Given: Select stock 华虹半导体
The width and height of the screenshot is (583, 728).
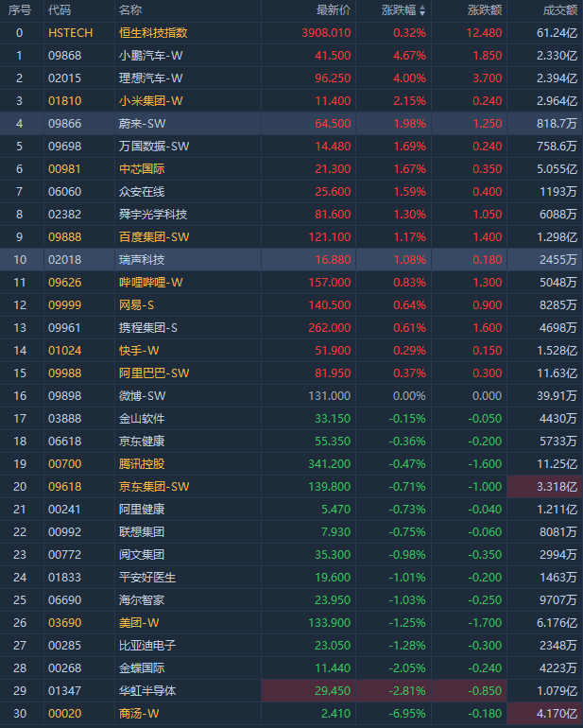Looking at the screenshot, I should [x=147, y=691].
